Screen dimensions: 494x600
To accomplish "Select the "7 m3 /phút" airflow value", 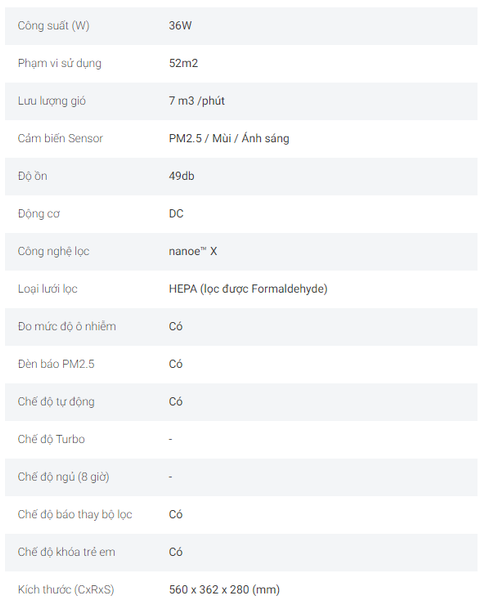I will tap(197, 101).
